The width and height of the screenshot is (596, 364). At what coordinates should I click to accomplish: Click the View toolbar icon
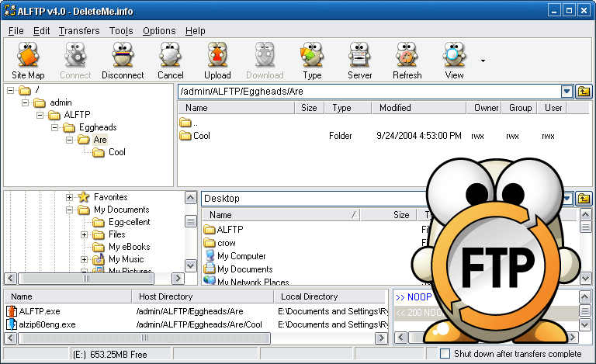454,61
